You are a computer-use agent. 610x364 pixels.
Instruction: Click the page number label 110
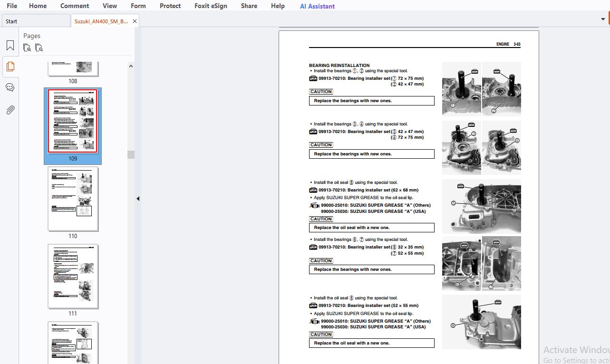pos(73,236)
